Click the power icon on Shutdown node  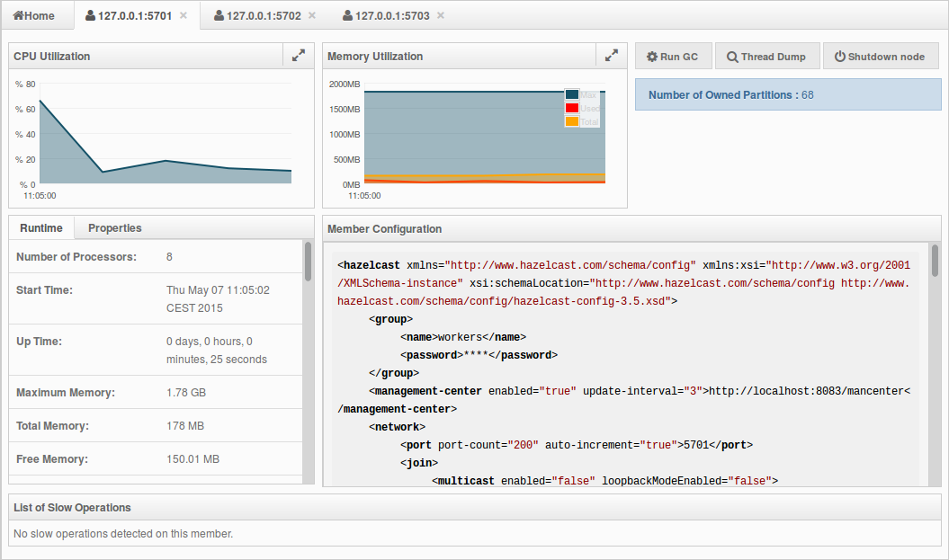point(839,57)
